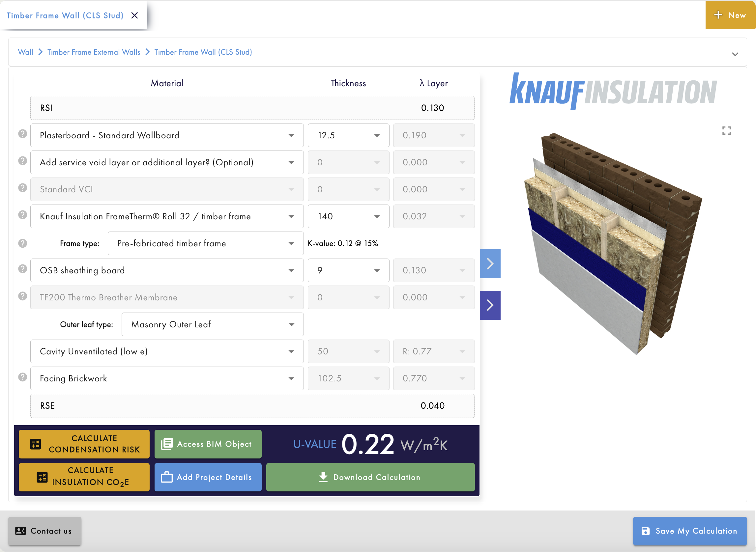
Task: Click the disabled 50 cavity thickness field
Action: click(348, 352)
